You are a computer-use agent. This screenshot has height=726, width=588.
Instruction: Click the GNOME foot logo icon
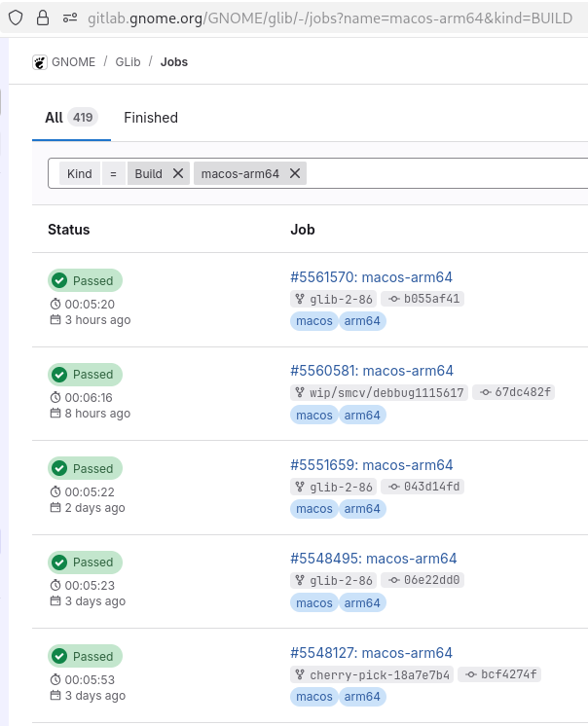pos(40,62)
